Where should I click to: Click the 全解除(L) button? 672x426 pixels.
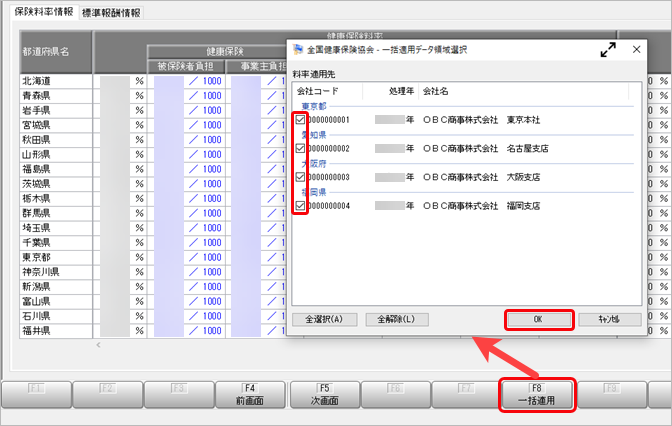pyautogui.click(x=396, y=319)
